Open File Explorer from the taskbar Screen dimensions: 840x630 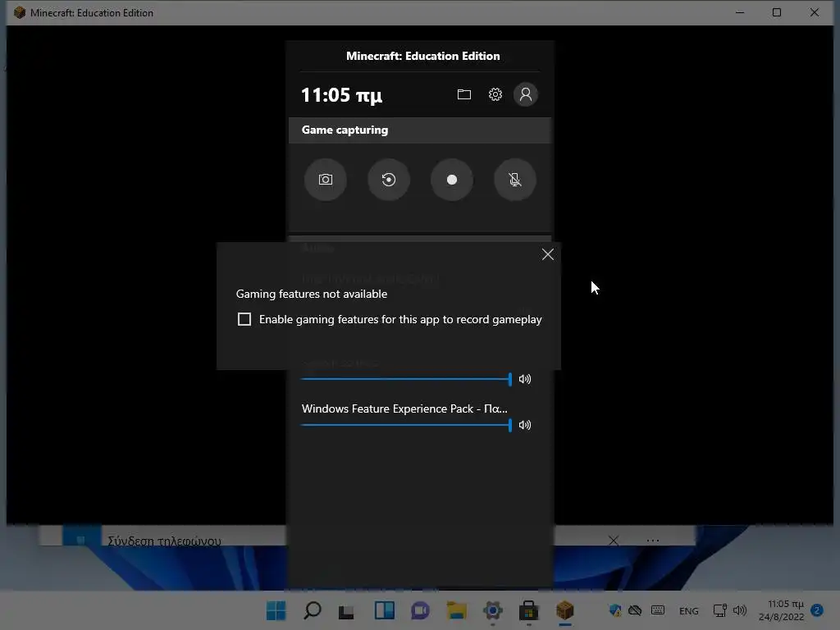[456, 610]
